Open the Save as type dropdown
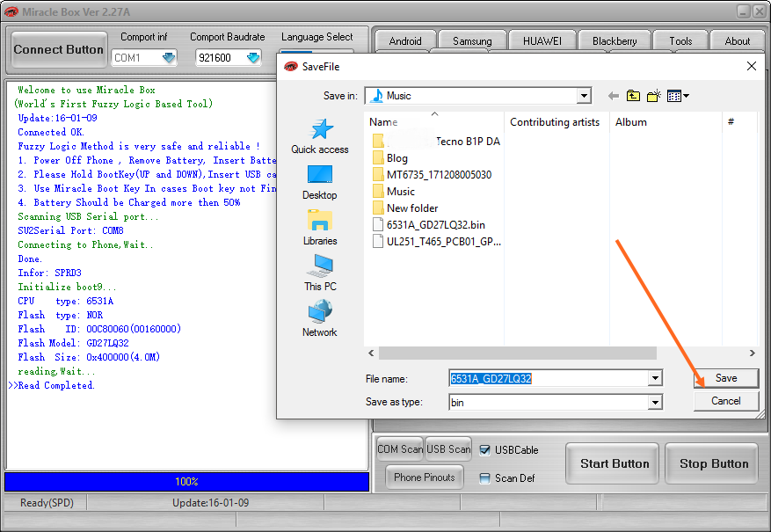This screenshot has height=532, width=771. point(655,401)
